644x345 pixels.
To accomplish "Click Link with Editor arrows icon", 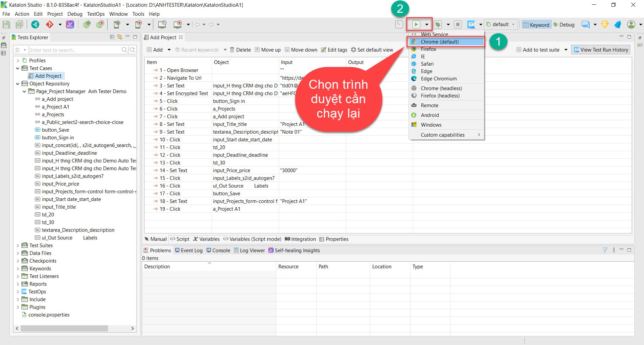I will coord(120,37).
